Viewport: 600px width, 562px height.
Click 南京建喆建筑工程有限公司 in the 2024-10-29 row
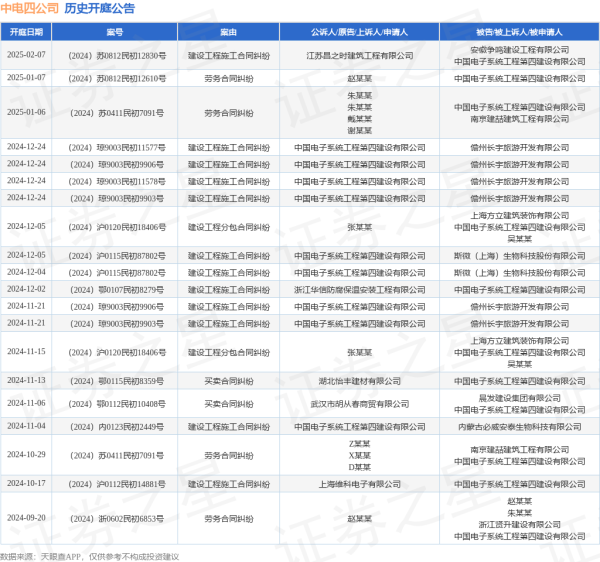point(520,450)
